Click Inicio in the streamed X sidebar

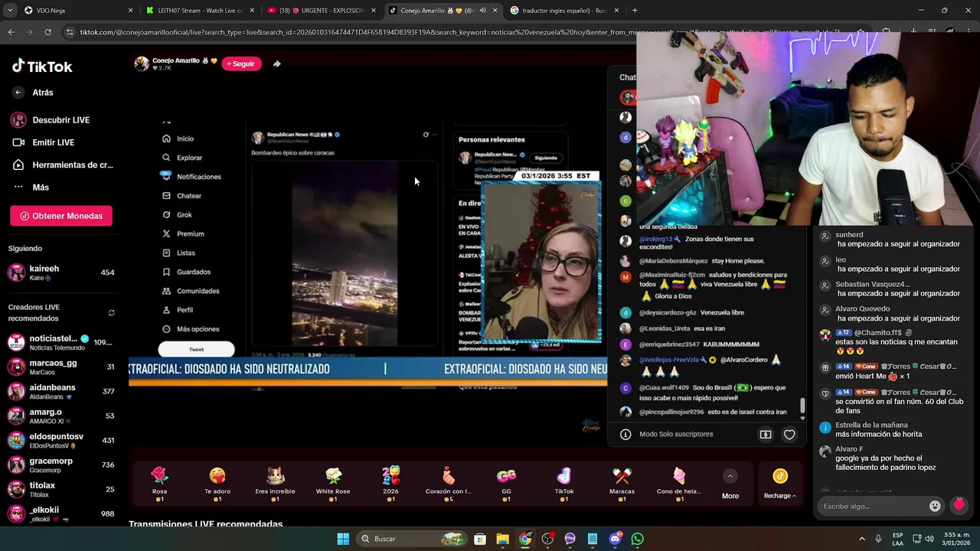(178, 139)
